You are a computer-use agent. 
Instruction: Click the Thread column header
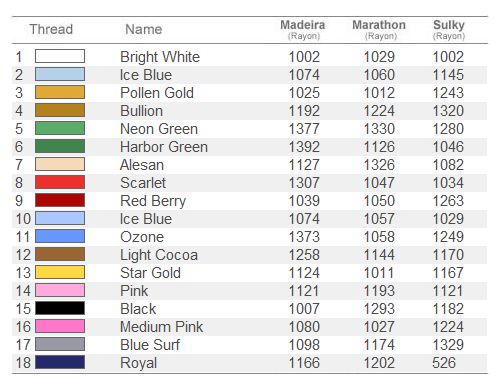click(51, 29)
